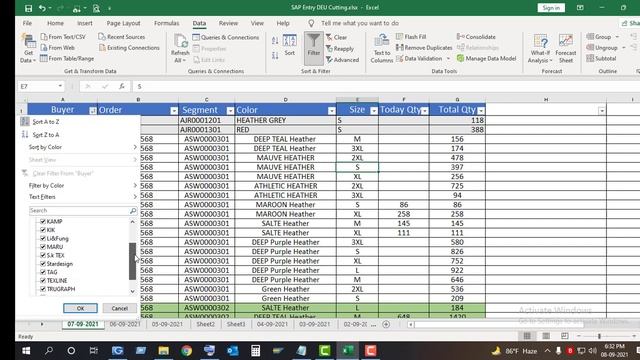Open Existing Connections

click(129, 48)
